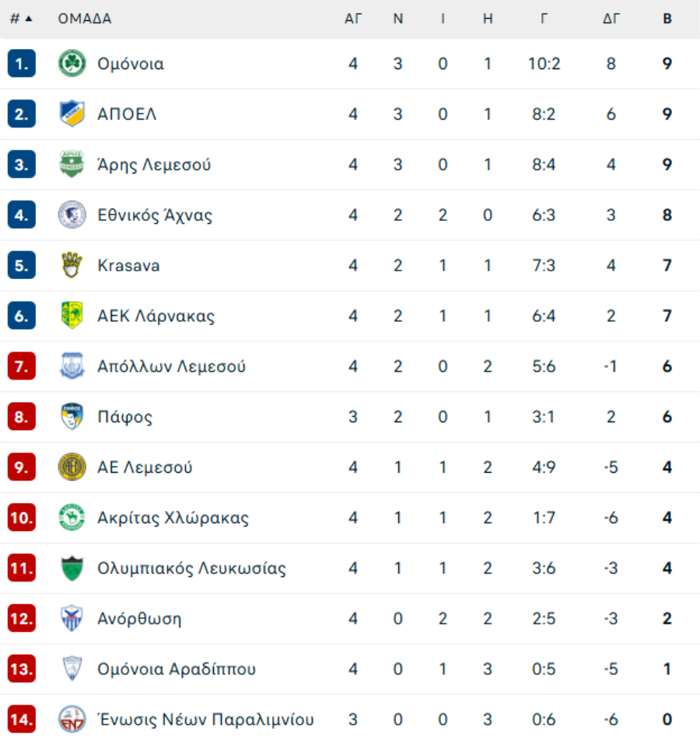Viewport: 700px width, 741px height.
Task: Open the Απόλλων Λεμεσού team link
Action: (x=171, y=366)
